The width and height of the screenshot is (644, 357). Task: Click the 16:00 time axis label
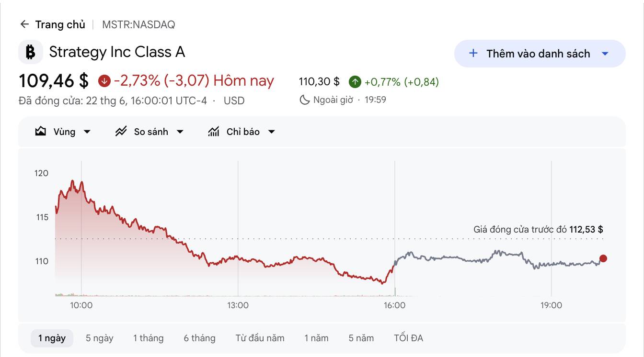[394, 305]
